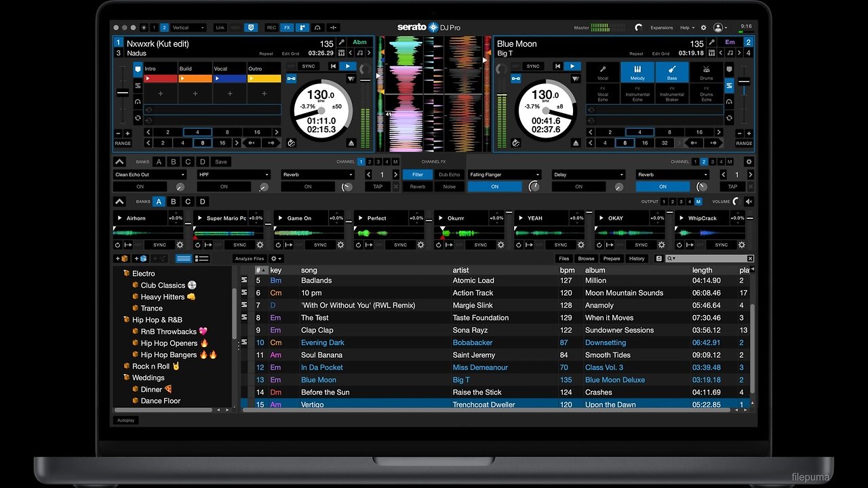Collapse the sampler panel with chevron
This screenshot has height=488, width=868.
(x=119, y=201)
